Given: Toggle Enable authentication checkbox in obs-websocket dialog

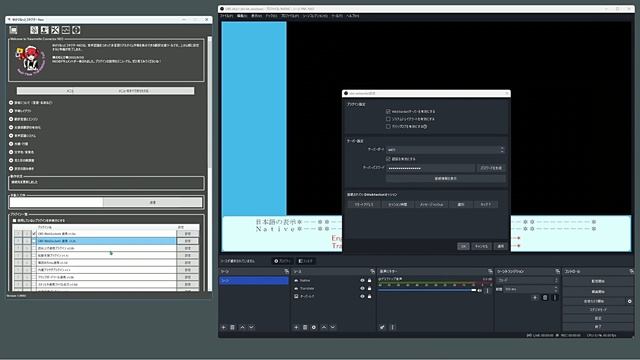Looking at the screenshot, I should (388, 159).
